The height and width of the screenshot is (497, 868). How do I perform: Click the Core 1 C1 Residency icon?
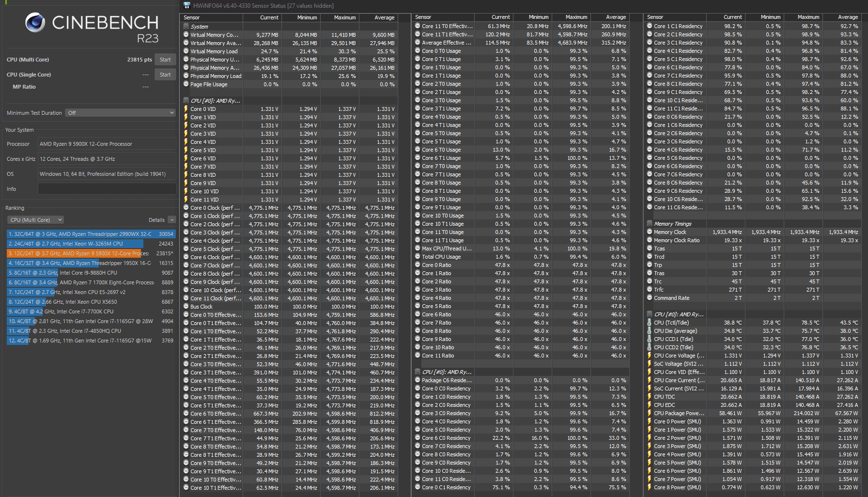(x=650, y=26)
